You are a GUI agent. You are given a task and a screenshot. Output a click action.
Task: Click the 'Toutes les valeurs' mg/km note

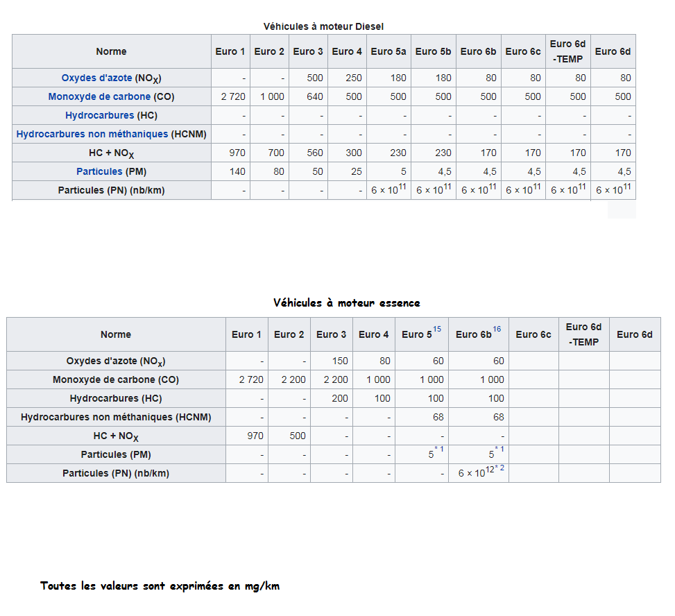pyautogui.click(x=160, y=586)
